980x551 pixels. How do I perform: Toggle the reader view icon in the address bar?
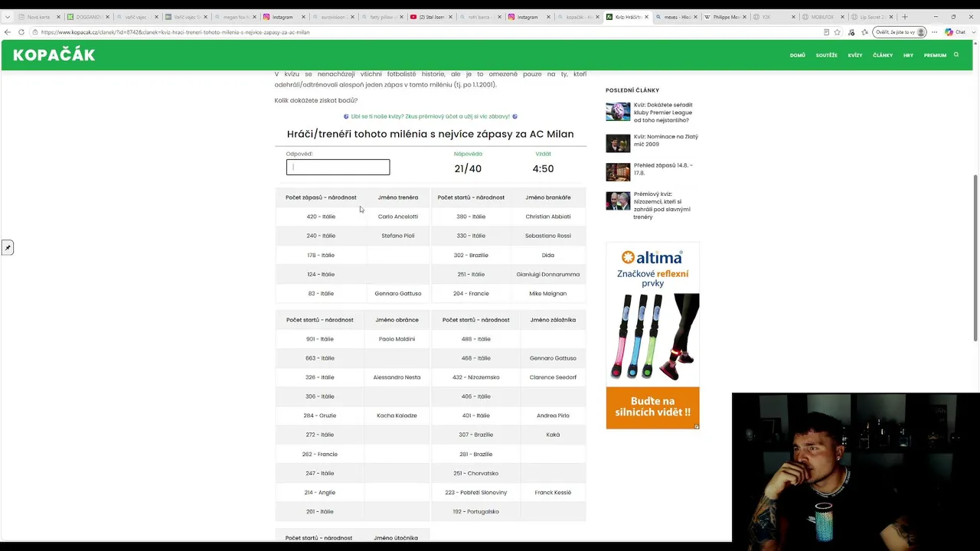(x=826, y=32)
